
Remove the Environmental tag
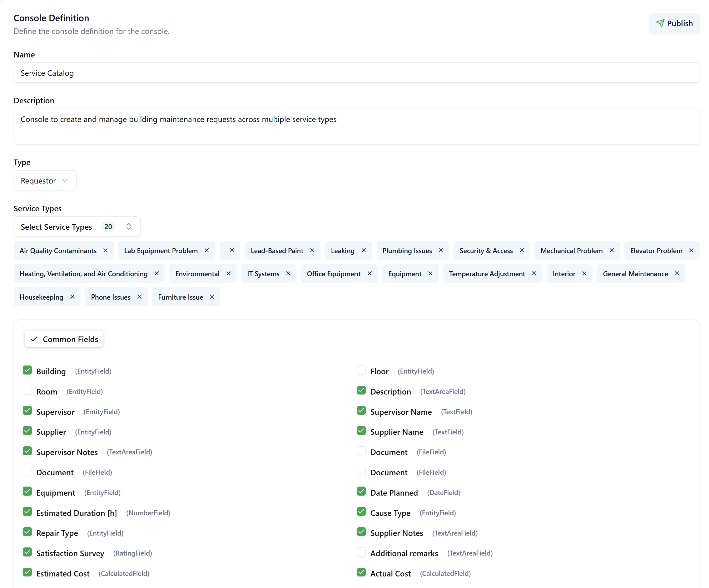point(229,273)
